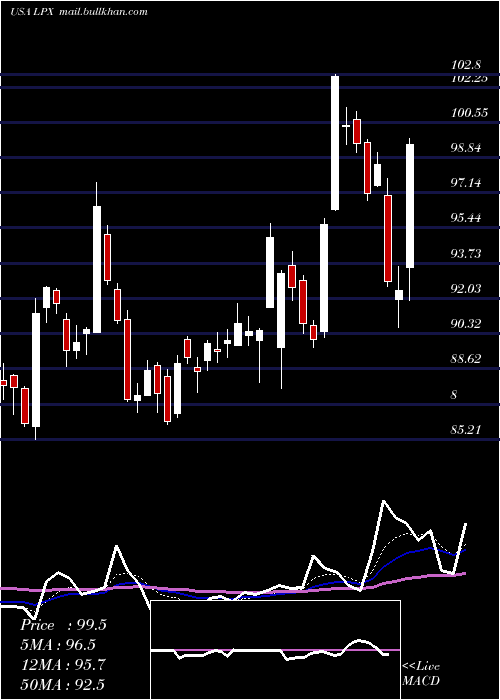
Task: Click the 95.44 price axis label
Action: (x=466, y=218)
